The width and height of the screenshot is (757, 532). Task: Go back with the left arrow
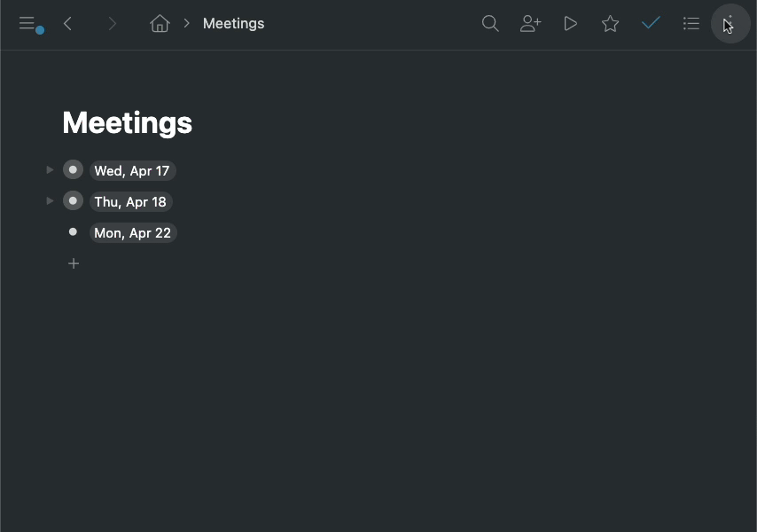click(x=67, y=24)
